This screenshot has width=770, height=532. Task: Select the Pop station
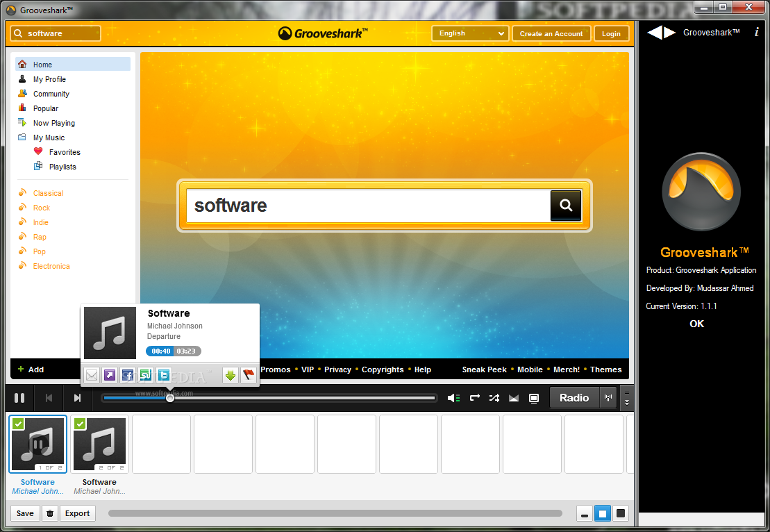(x=40, y=251)
